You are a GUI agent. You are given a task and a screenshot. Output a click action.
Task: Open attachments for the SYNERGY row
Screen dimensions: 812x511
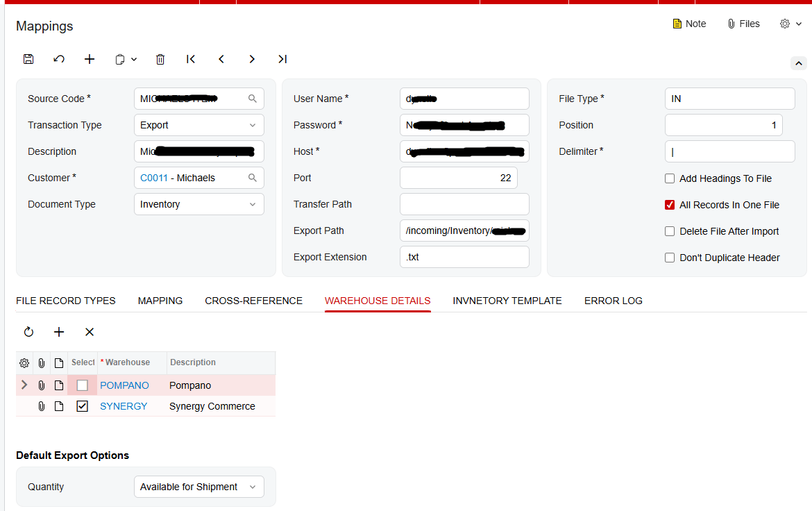(x=42, y=406)
